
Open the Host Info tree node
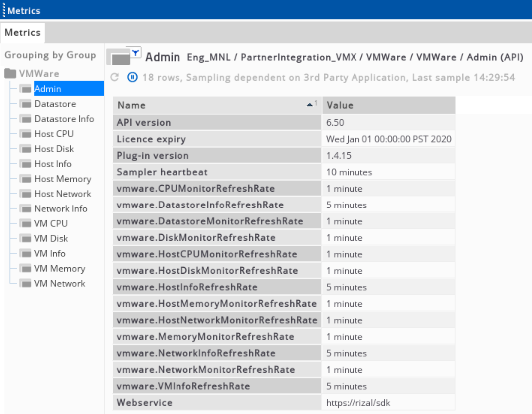[53, 164]
